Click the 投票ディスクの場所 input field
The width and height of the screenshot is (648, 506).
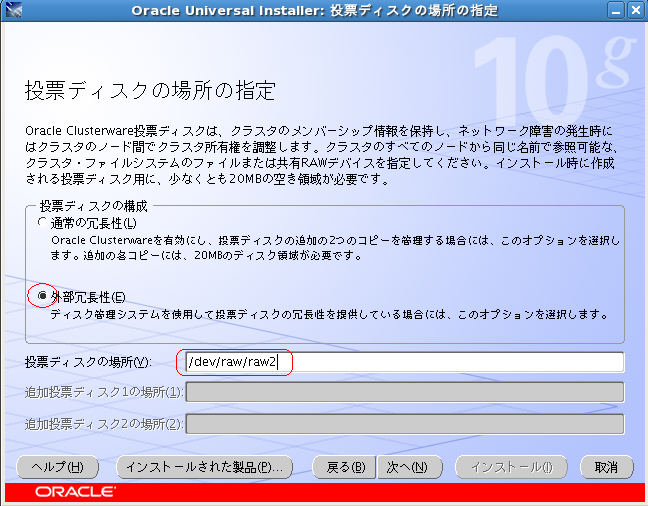pos(405,362)
